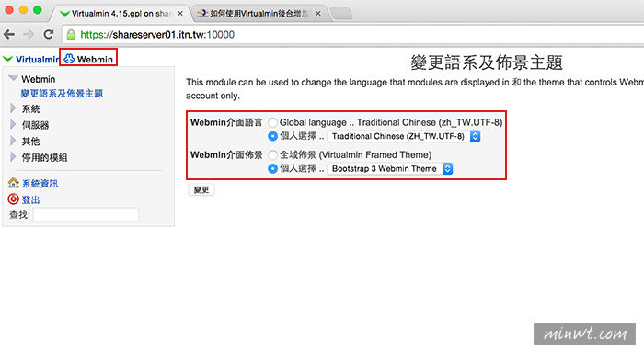Click the macOS yellow minimize window button
The width and height of the screenshot is (644, 352).
pyautogui.click(x=23, y=10)
